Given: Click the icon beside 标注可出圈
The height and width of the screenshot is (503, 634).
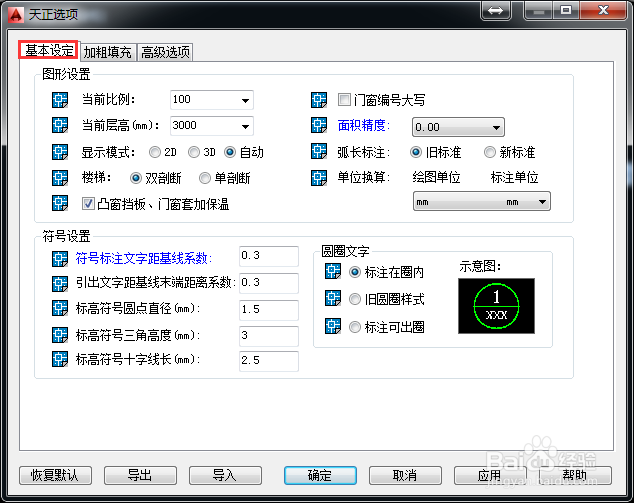Looking at the screenshot, I should pos(333,326).
